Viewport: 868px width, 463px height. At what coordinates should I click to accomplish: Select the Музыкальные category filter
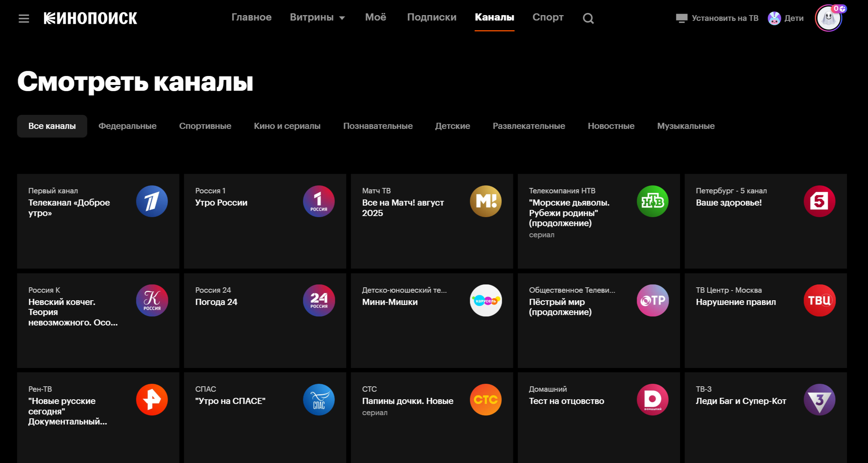click(x=686, y=126)
